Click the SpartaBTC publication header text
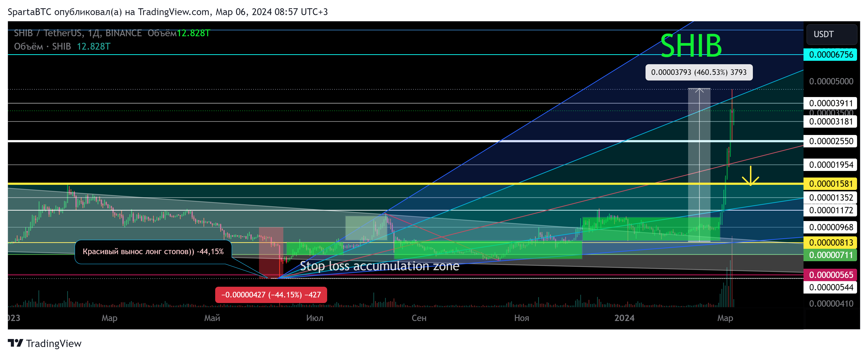 tap(168, 12)
